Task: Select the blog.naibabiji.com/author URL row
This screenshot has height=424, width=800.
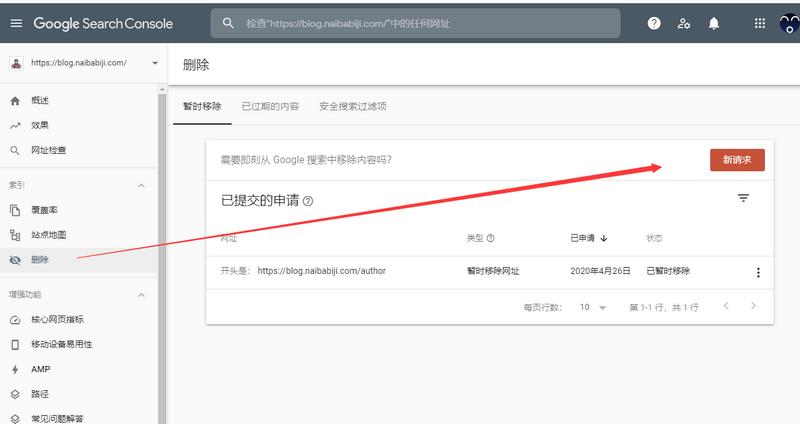Action: [490, 272]
